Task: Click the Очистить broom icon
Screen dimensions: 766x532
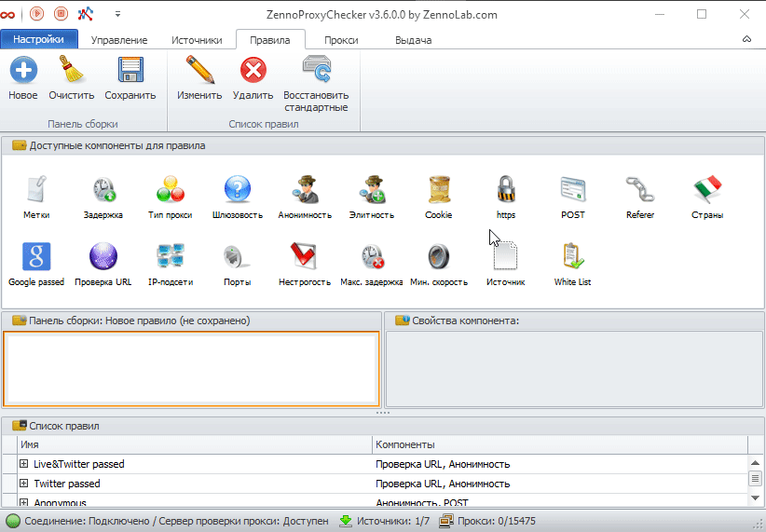Action: tap(72, 72)
